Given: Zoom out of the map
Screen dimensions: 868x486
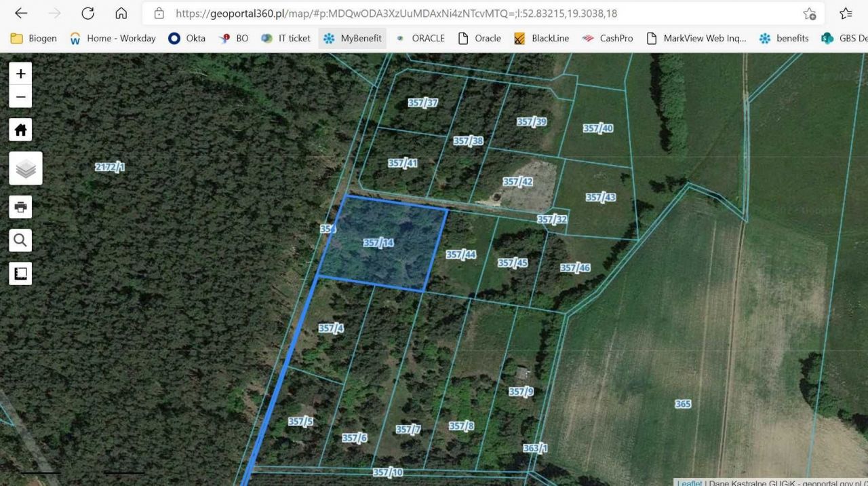Looking at the screenshot, I should (20, 96).
